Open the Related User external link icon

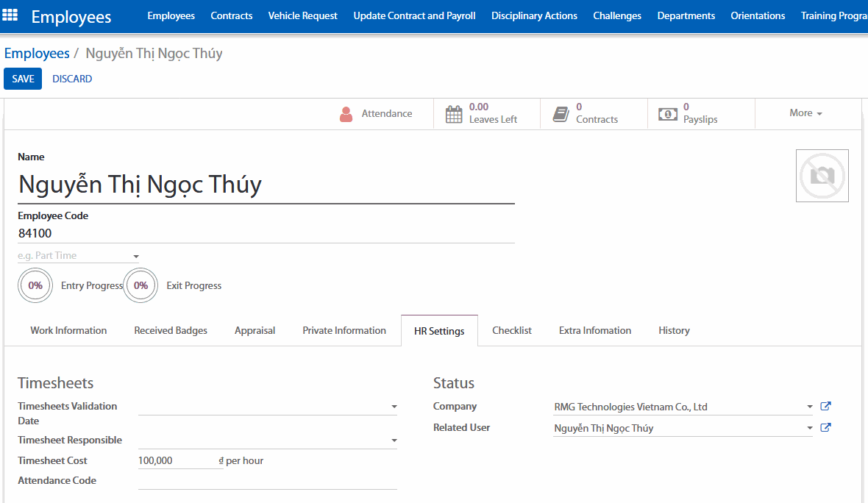coord(825,427)
